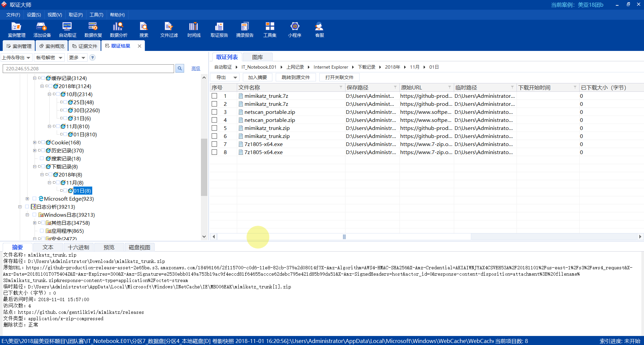Click the 搜索 toolbar icon
This screenshot has width=644, height=345.
tap(144, 29)
